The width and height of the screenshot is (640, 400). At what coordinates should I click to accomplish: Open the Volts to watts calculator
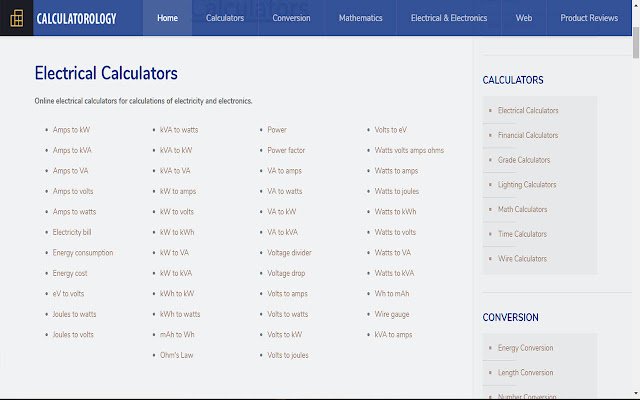[288, 314]
